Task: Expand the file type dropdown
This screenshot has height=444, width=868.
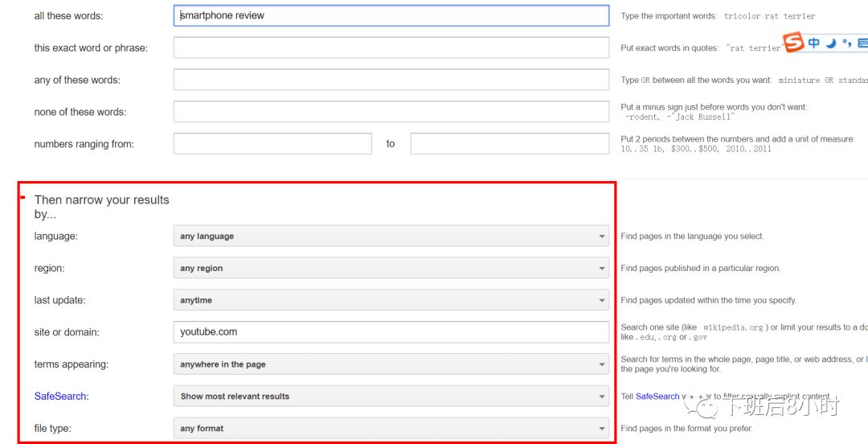Action: point(391,429)
